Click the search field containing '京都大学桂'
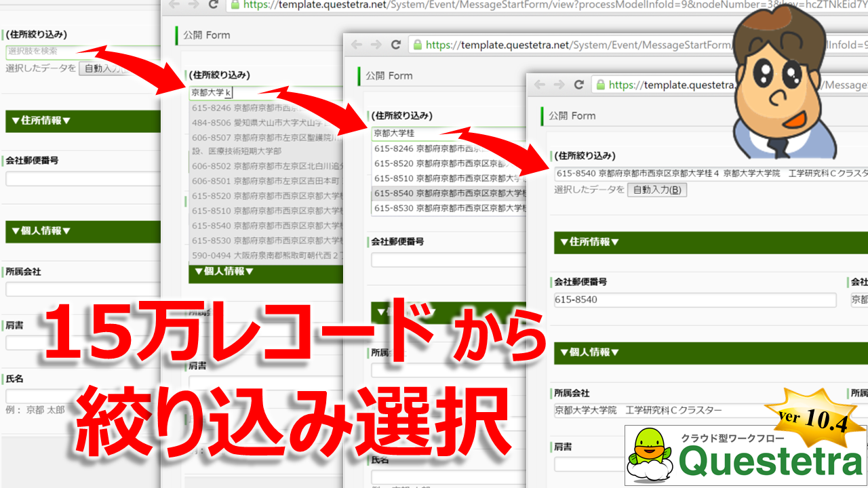The image size is (868, 488). click(x=448, y=134)
